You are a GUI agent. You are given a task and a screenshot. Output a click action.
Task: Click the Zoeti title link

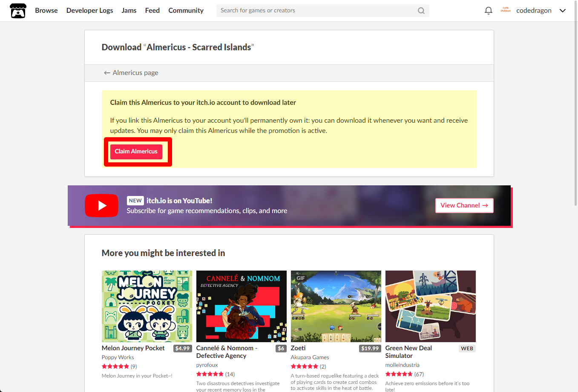298,348
